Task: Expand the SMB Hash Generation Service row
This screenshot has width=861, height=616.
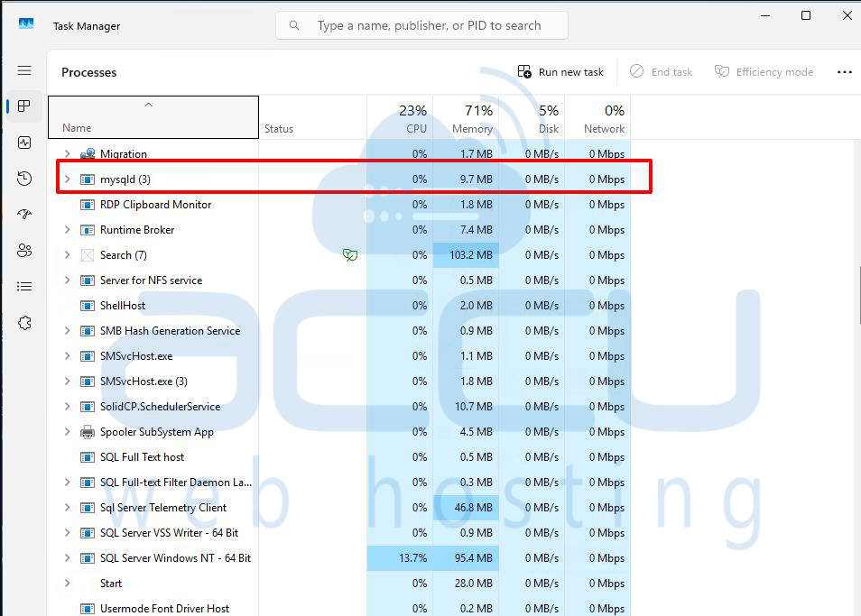Action: click(67, 330)
